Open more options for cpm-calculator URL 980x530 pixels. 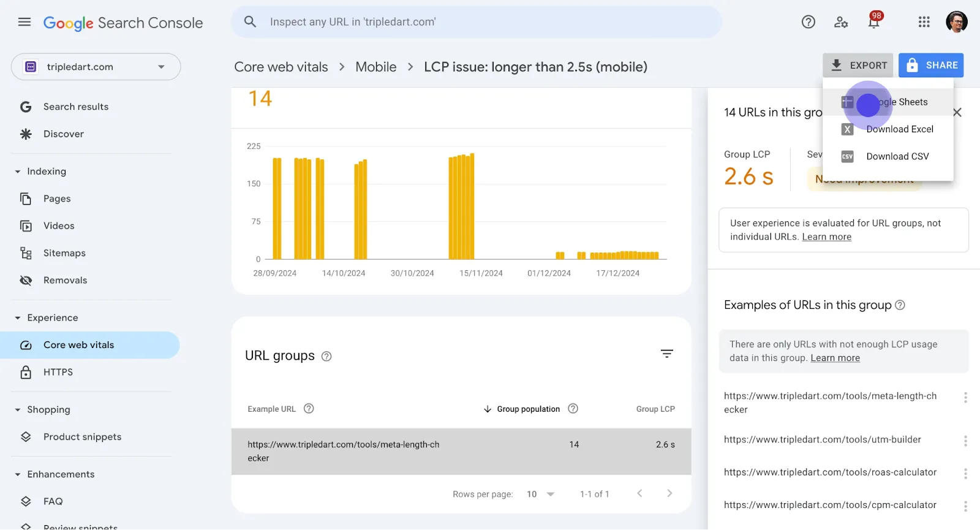tap(965, 507)
